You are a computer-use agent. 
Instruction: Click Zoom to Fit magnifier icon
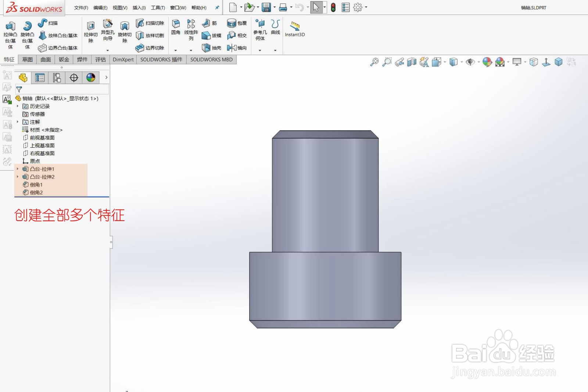pyautogui.click(x=374, y=62)
